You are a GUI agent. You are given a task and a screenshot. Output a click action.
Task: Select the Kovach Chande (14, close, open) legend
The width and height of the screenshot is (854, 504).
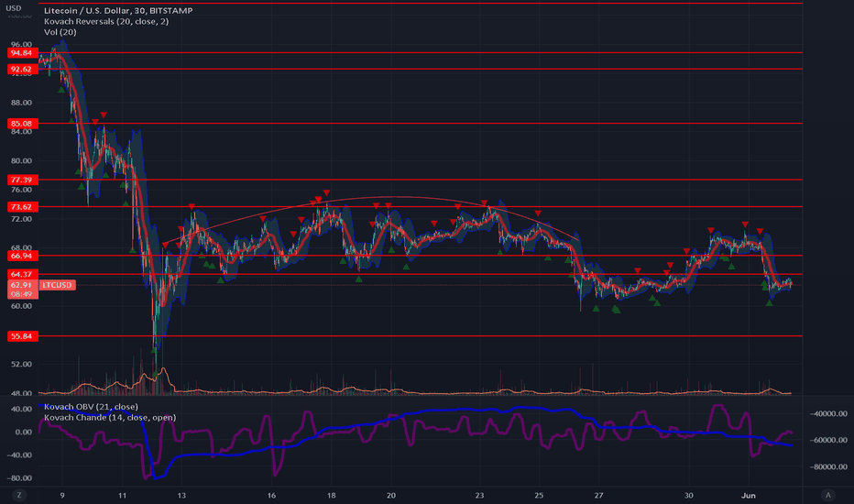point(109,417)
